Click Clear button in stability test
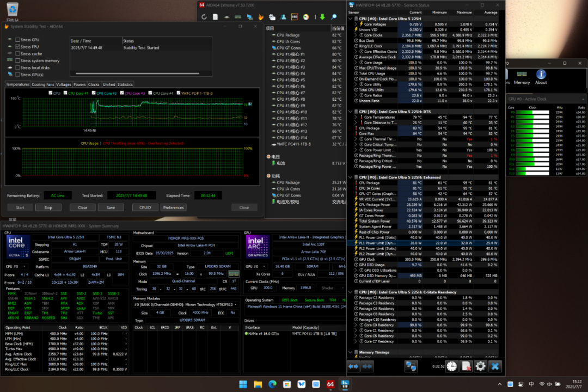 (83, 207)
